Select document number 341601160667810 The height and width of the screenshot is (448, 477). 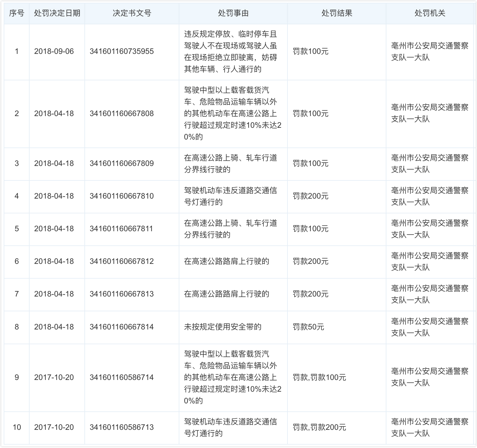(x=122, y=196)
